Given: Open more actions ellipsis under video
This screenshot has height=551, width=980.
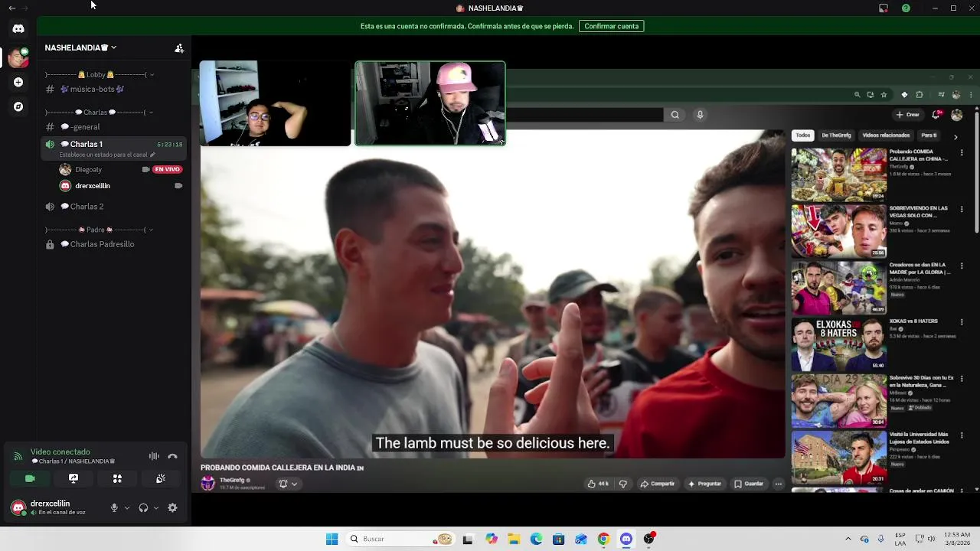Looking at the screenshot, I should [x=779, y=484].
